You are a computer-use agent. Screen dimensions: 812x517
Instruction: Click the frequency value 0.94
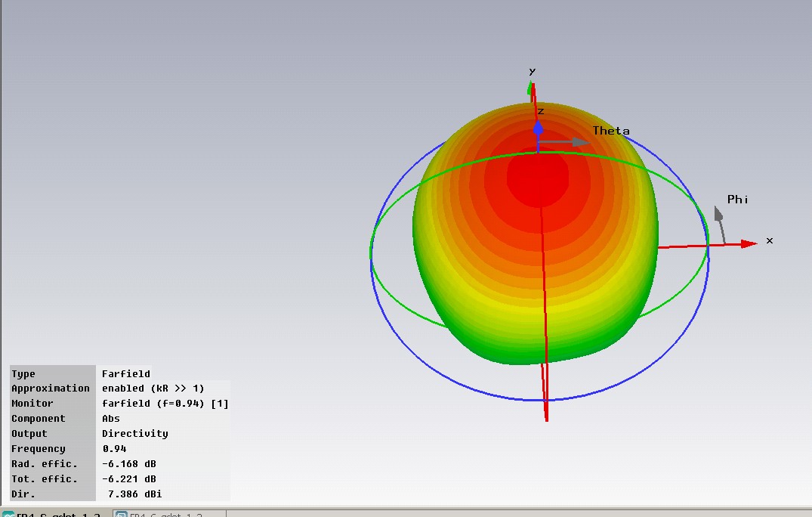point(114,449)
